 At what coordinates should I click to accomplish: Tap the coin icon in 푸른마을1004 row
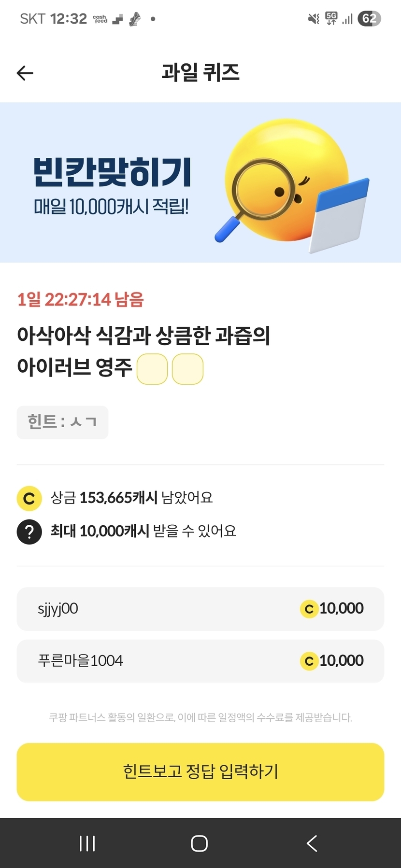[x=309, y=661]
